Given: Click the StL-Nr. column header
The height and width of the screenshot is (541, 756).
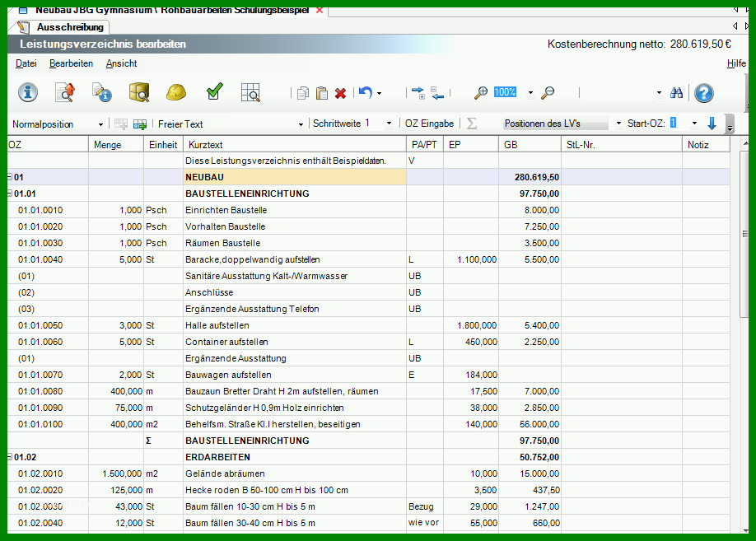Looking at the screenshot, I should pos(622,145).
